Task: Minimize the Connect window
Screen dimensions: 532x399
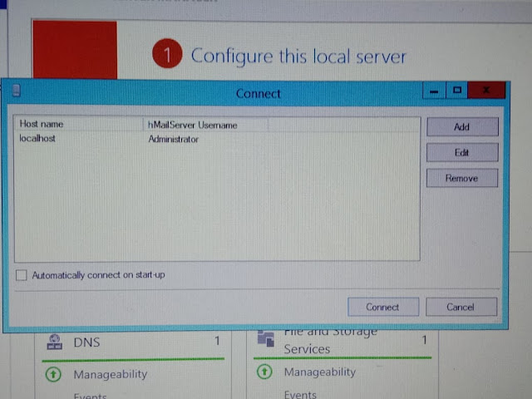Action: coord(434,91)
